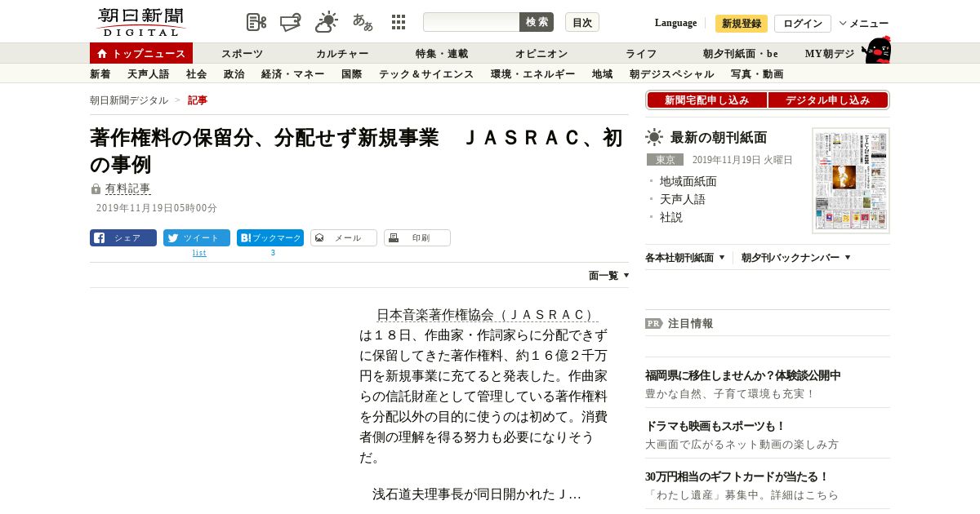The image size is (980, 514).
Task: Open MY朝デジ tab
Action: (830, 54)
